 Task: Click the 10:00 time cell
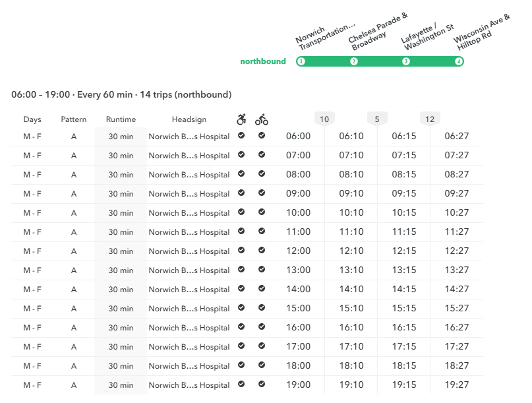(x=298, y=212)
